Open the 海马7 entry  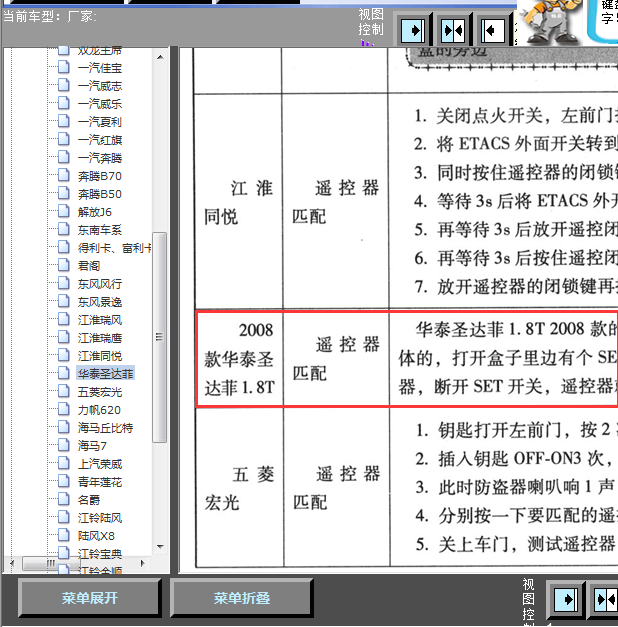tap(92, 446)
